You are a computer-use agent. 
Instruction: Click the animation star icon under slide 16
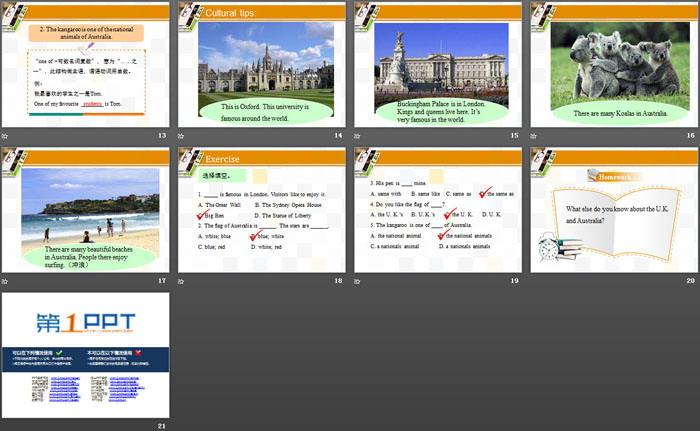(x=533, y=136)
